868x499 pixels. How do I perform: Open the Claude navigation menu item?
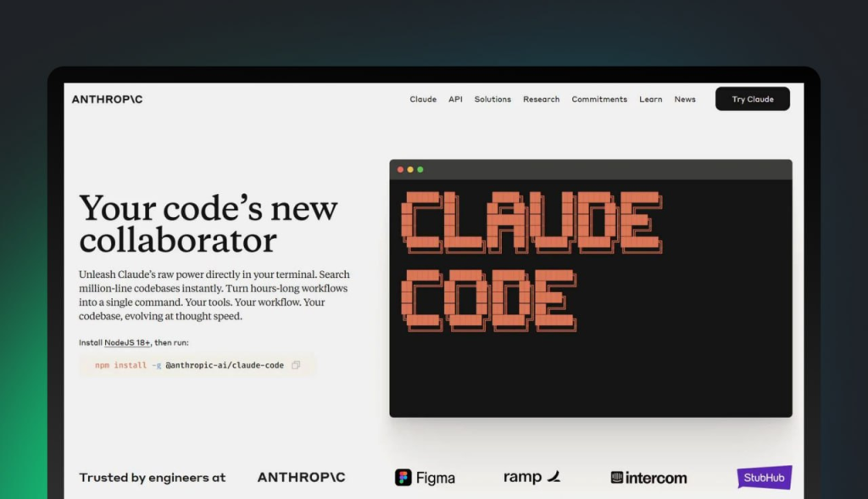pos(423,99)
